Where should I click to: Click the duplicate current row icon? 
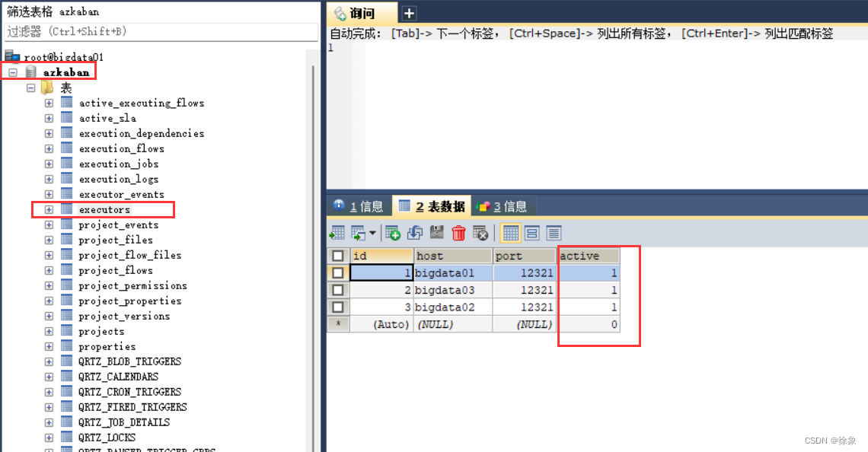tap(415, 233)
